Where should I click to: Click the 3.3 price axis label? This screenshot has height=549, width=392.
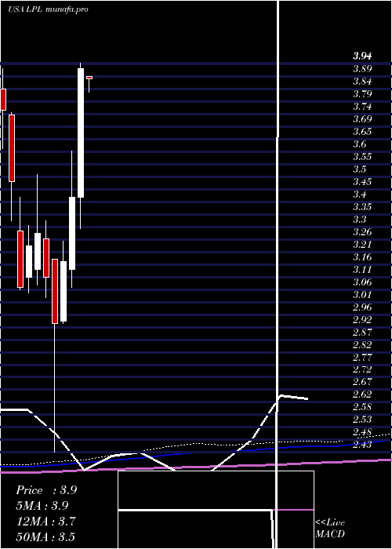[359, 220]
